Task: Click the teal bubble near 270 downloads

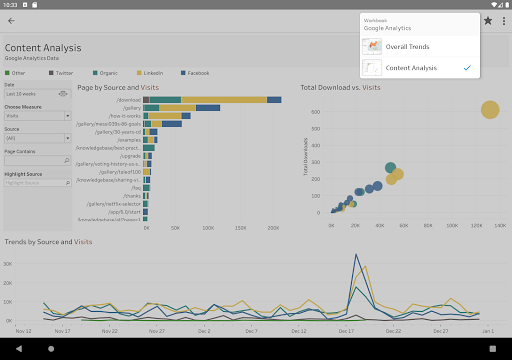Action: click(x=390, y=168)
